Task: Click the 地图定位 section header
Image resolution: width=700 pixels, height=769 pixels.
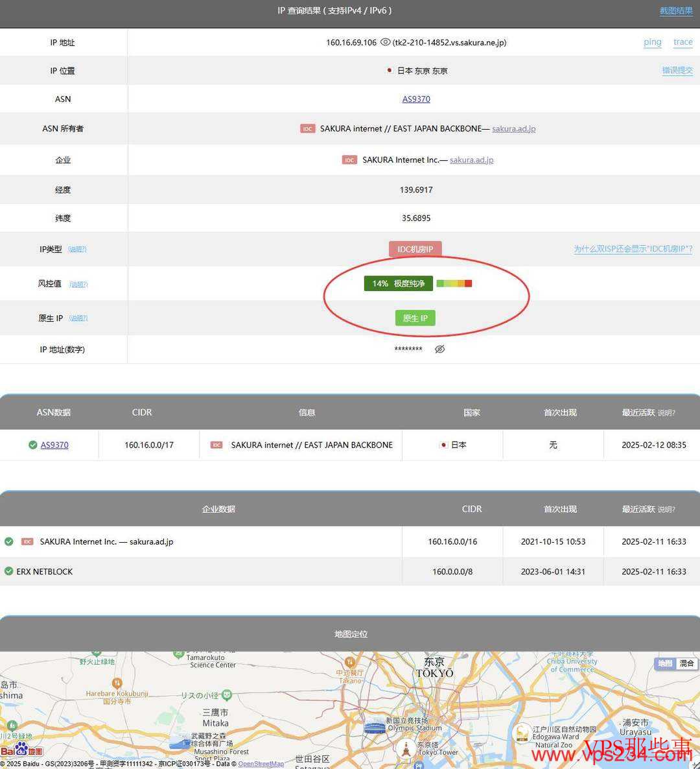Action: (x=350, y=633)
